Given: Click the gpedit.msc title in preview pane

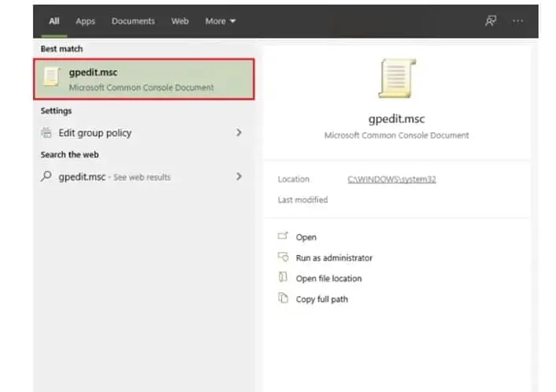Looking at the screenshot, I should tap(396, 119).
